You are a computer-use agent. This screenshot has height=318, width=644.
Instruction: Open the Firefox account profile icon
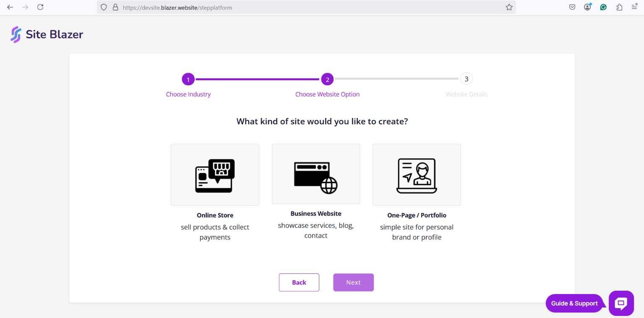click(587, 7)
